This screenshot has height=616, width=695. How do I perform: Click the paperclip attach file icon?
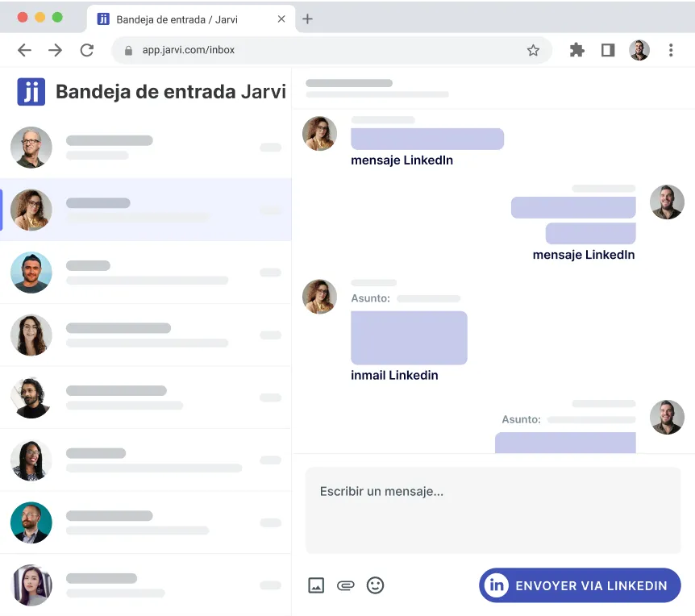pyautogui.click(x=345, y=585)
